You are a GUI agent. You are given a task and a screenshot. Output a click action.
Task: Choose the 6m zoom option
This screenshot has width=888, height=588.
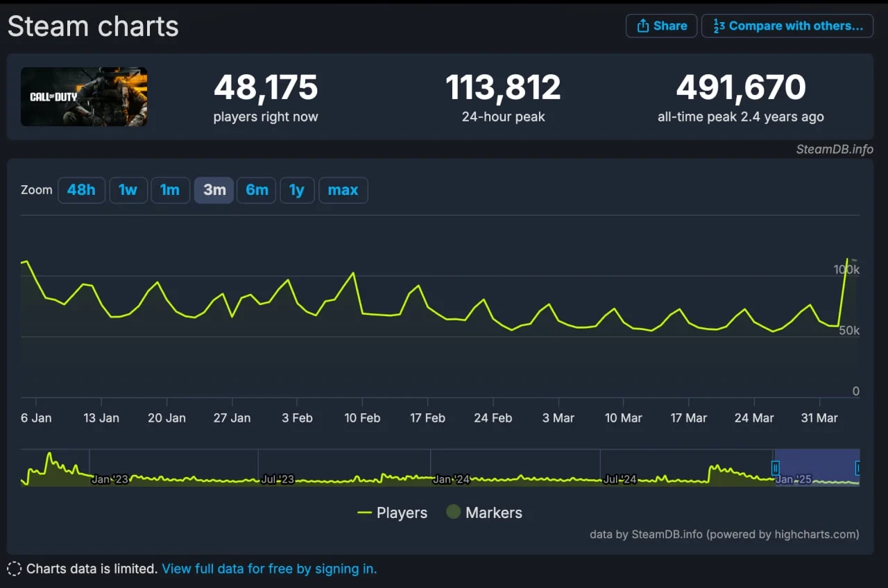[257, 190]
